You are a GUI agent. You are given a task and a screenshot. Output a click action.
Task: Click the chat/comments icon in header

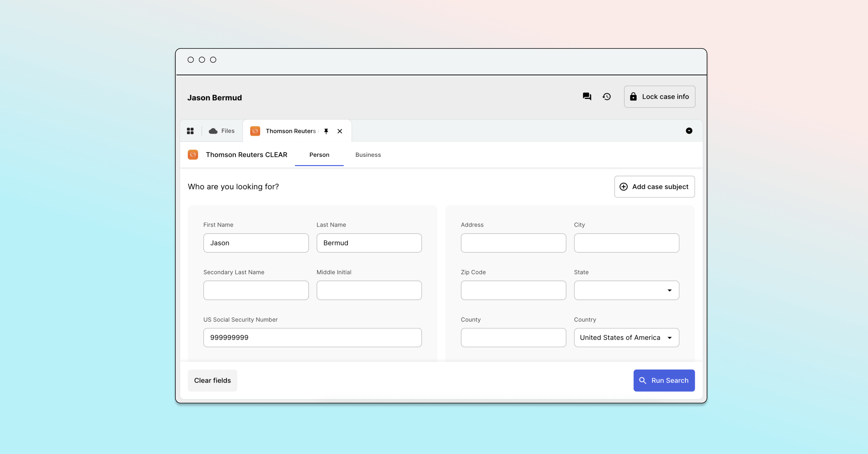(x=587, y=96)
